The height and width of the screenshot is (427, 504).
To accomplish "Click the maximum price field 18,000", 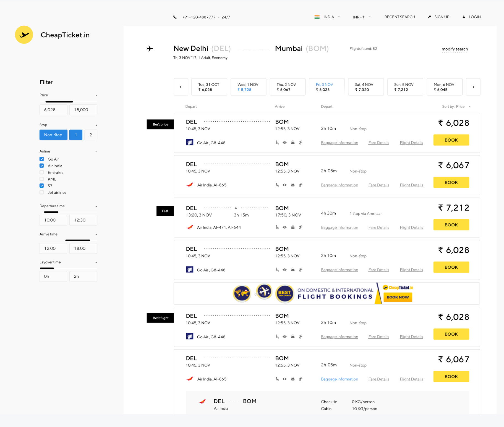I will point(83,110).
